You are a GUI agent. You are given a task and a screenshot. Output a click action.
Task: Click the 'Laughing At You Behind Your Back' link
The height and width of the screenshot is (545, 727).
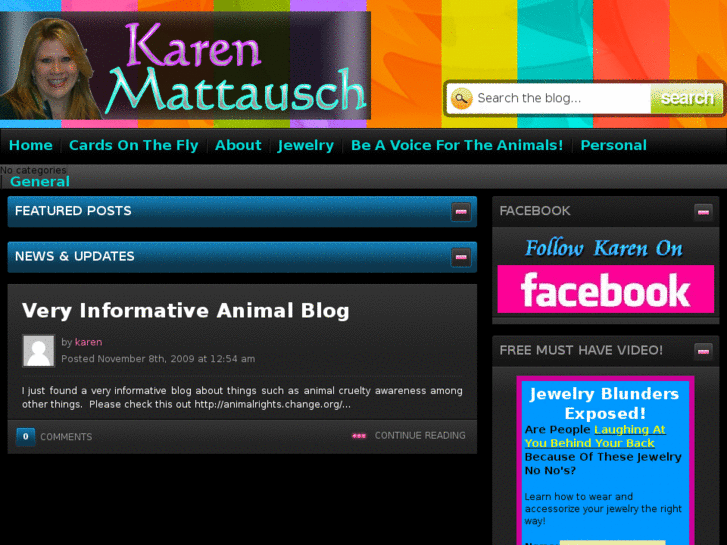(x=595, y=436)
